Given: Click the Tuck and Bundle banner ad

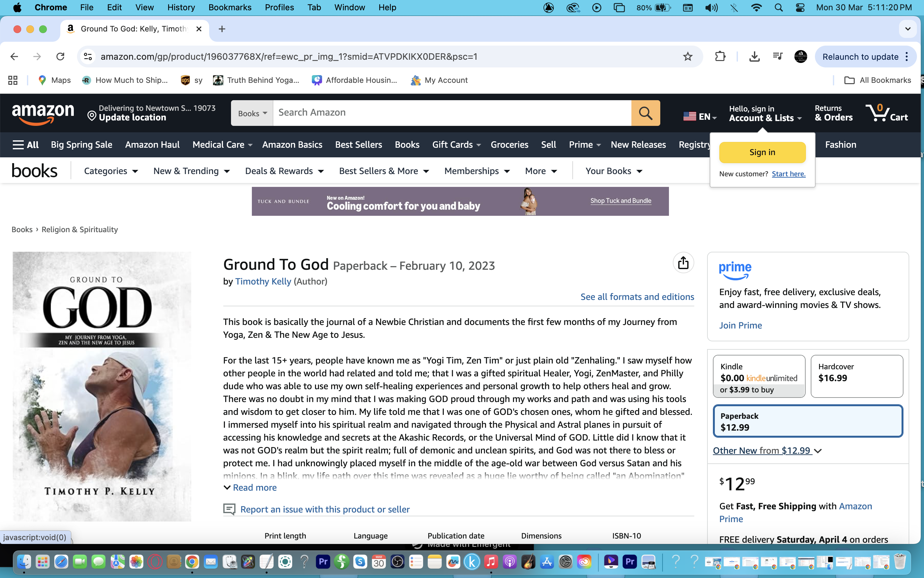Looking at the screenshot, I should coord(460,201).
